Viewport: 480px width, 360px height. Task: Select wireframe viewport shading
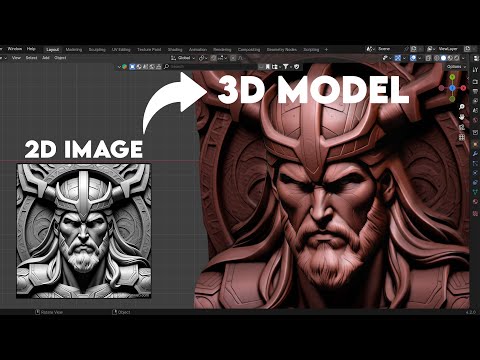tap(436, 58)
